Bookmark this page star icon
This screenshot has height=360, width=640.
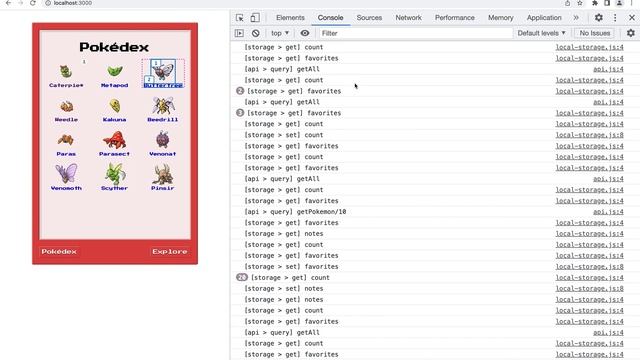click(x=580, y=3)
